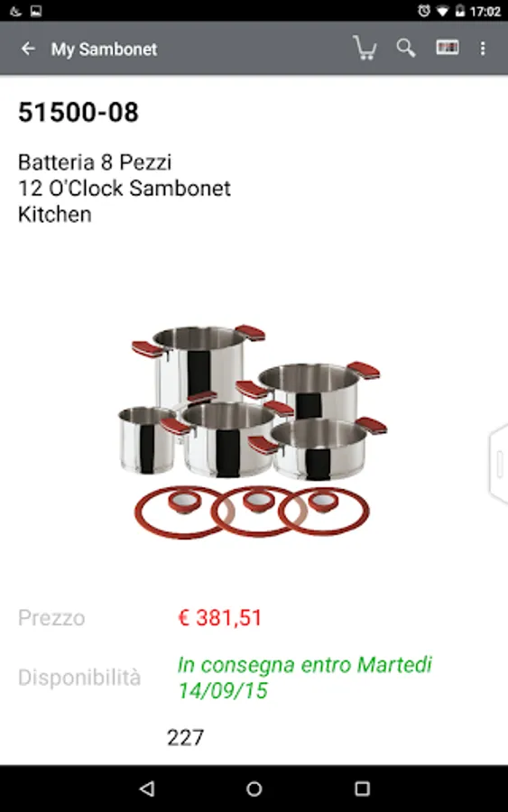The height and width of the screenshot is (812, 508).
Task: Tap the Wi-Fi status icon
Action: pos(442,11)
